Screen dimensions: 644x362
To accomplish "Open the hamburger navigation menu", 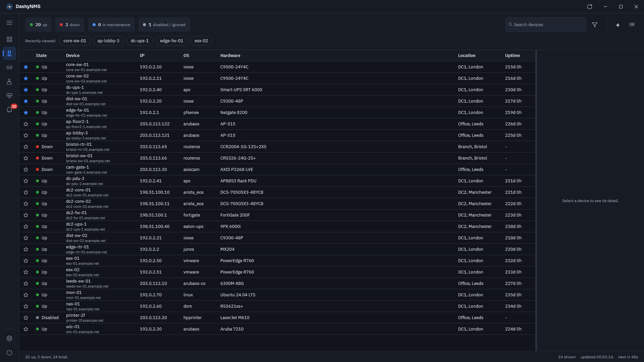I will (9, 23).
